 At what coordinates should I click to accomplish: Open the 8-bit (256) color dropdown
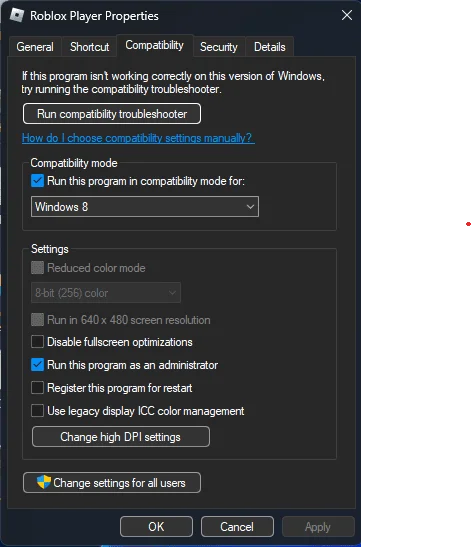106,293
